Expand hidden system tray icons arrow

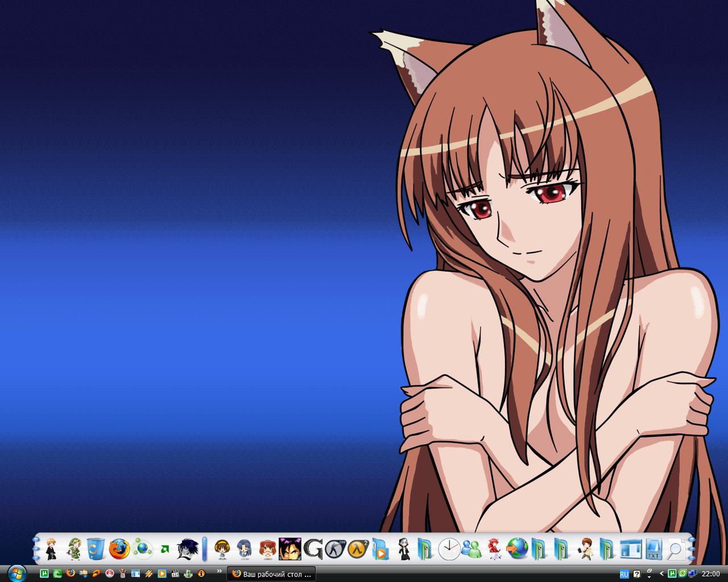click(662, 573)
